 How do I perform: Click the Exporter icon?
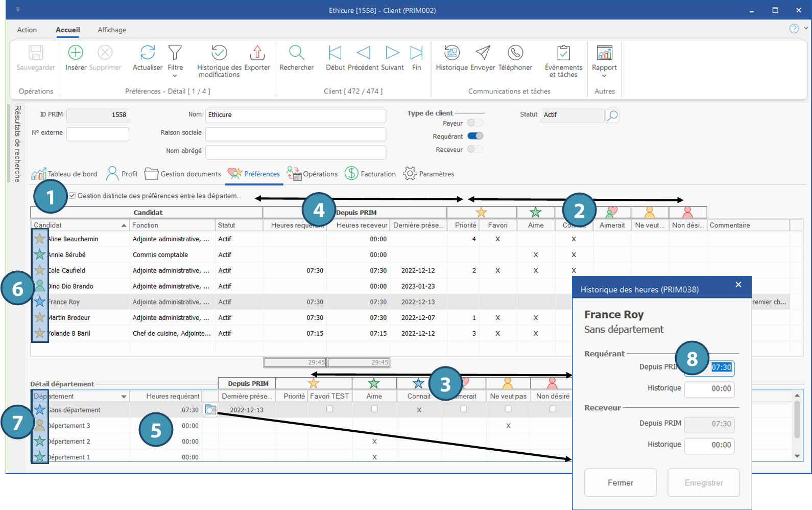click(x=257, y=53)
